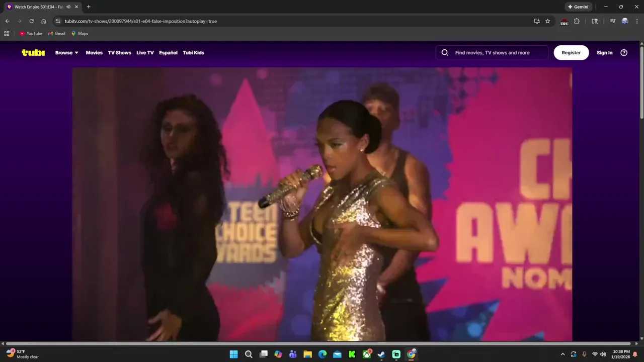Click the Empire video player to pause
The width and height of the screenshot is (644, 362).
click(322, 204)
